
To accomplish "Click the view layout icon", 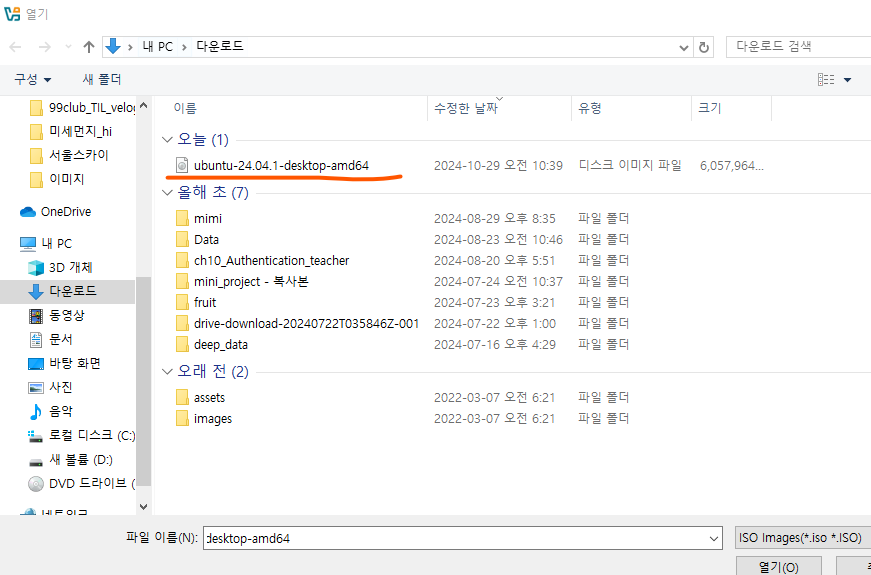I will click(x=826, y=80).
